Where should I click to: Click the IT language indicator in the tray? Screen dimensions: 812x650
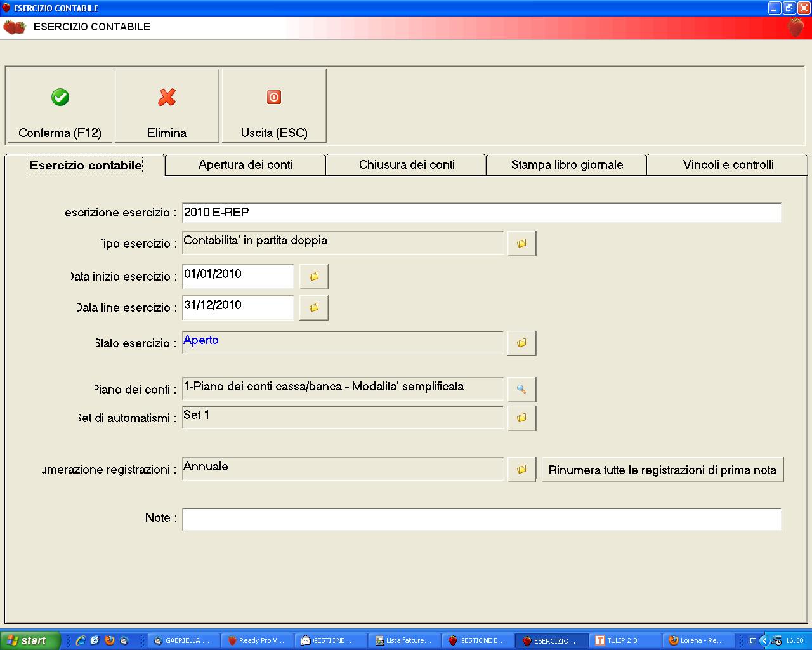tap(752, 640)
